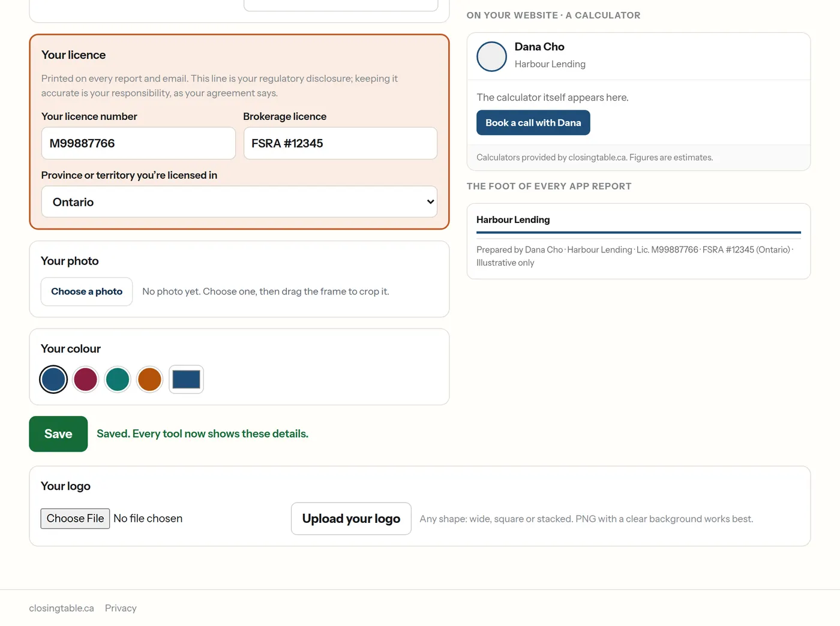
Task: Click the green Save button
Action: 58,434
